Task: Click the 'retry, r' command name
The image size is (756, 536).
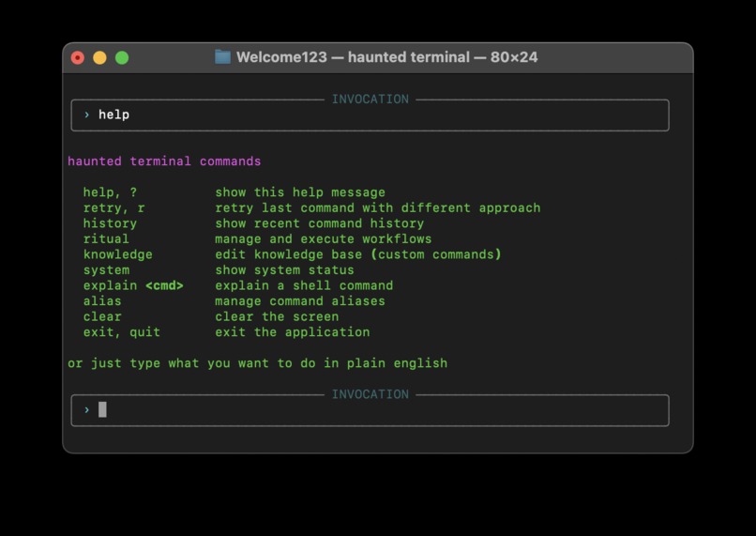Action: point(113,208)
